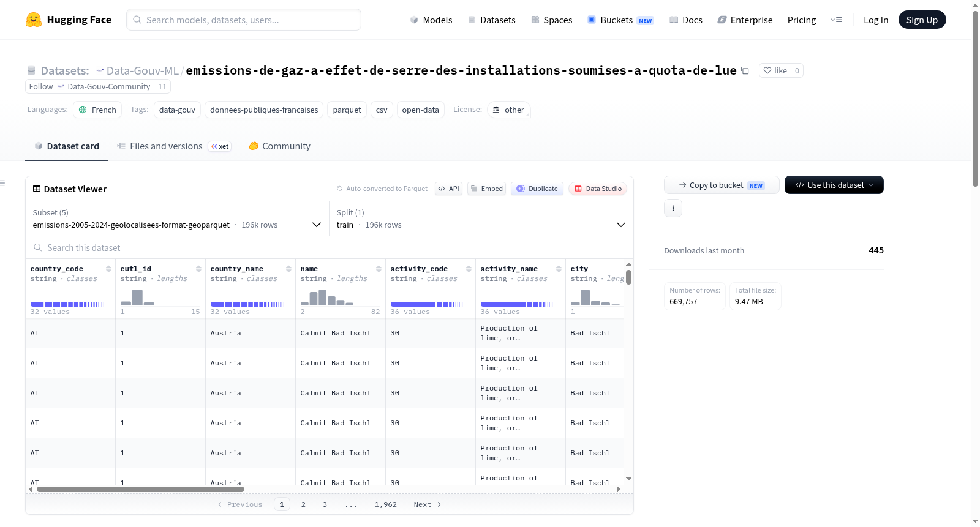Click the other license tag

[x=508, y=110]
